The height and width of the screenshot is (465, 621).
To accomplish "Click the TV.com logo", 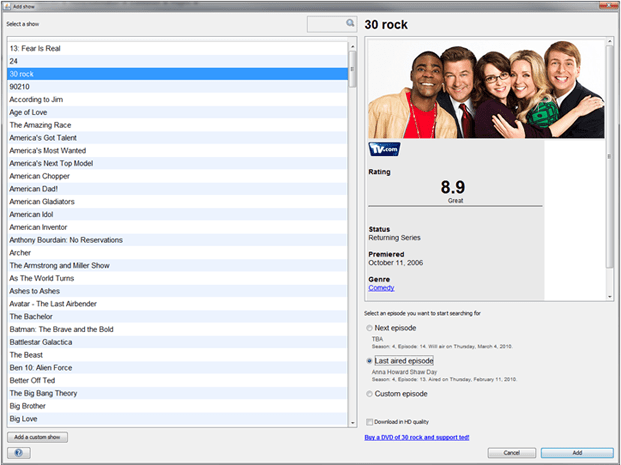I will click(384, 149).
